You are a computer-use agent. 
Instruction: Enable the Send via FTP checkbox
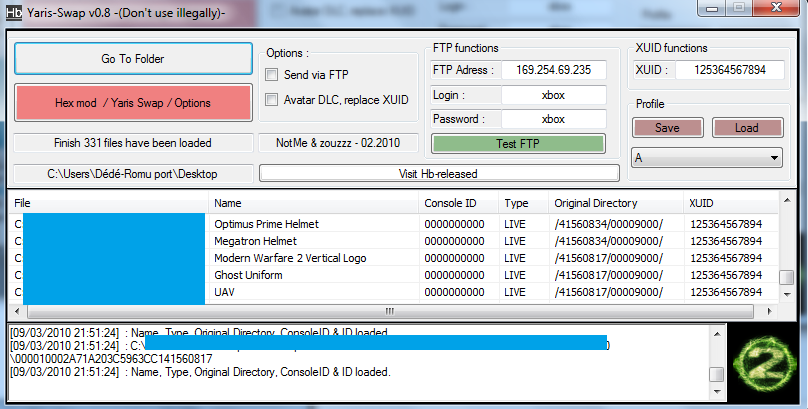point(271,75)
